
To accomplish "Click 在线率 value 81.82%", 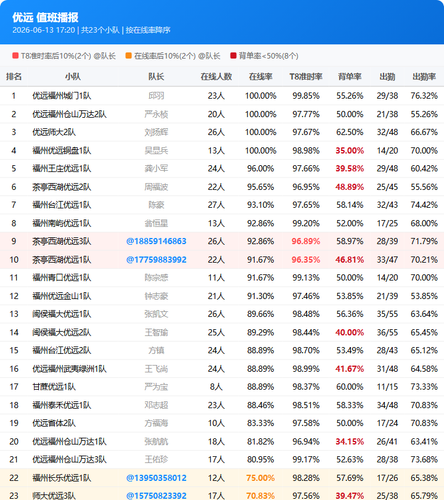I will pyautogui.click(x=260, y=441).
